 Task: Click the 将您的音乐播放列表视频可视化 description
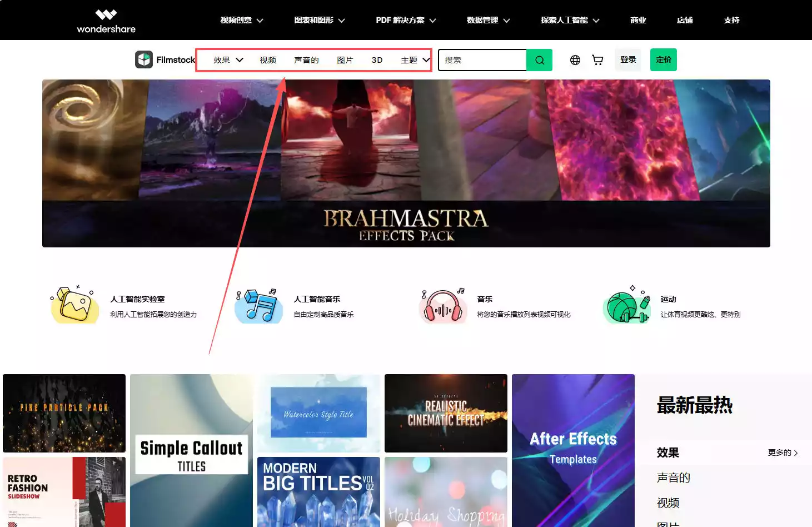tap(524, 315)
